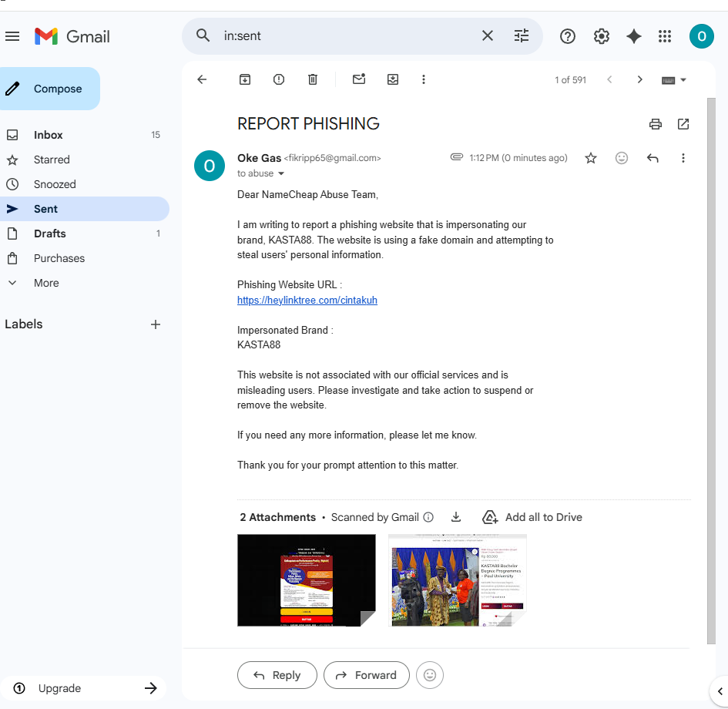This screenshot has height=709, width=728.
Task: Open the email in a new window
Action: point(683,124)
